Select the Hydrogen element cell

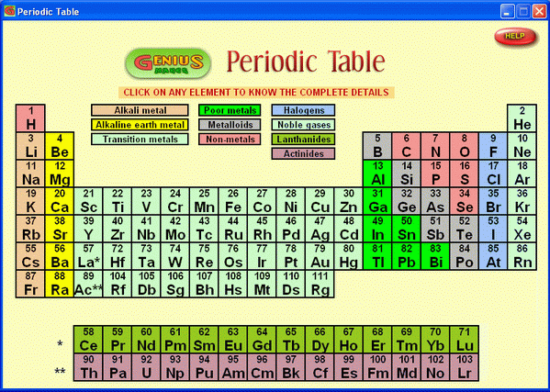[30, 118]
